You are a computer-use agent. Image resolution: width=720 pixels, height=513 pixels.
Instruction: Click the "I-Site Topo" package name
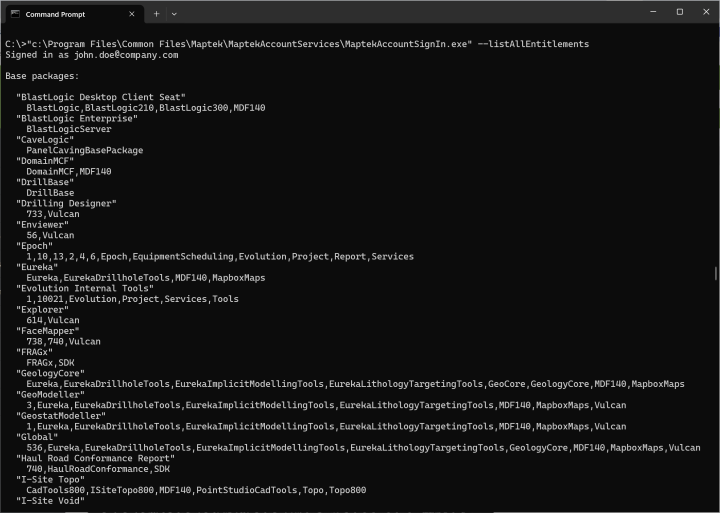click(x=51, y=479)
